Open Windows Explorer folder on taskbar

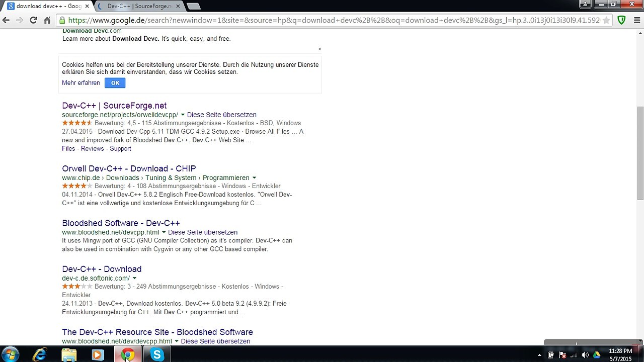pos(69,354)
